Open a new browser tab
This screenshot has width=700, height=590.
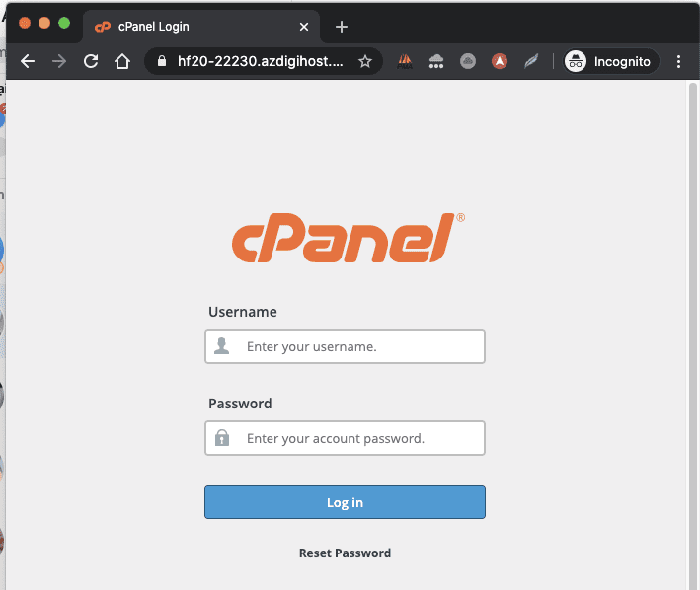coord(342,27)
